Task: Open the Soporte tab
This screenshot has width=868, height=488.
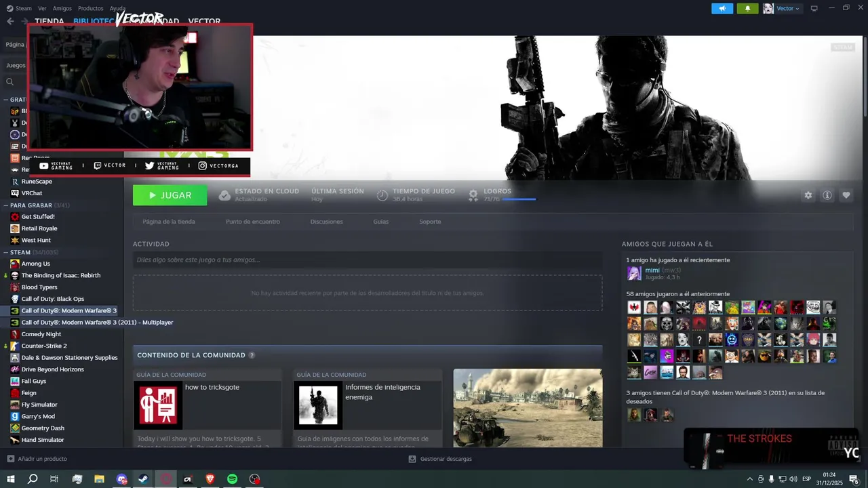Action: point(430,222)
